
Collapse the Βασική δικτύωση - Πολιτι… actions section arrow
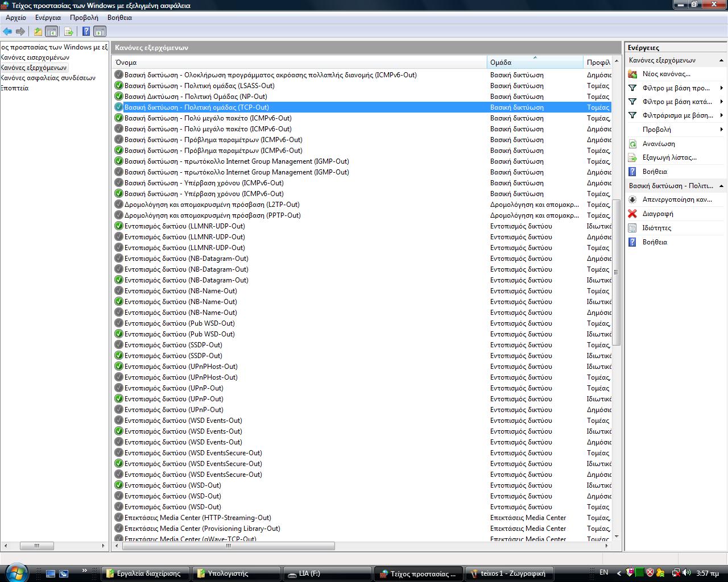[x=721, y=186]
